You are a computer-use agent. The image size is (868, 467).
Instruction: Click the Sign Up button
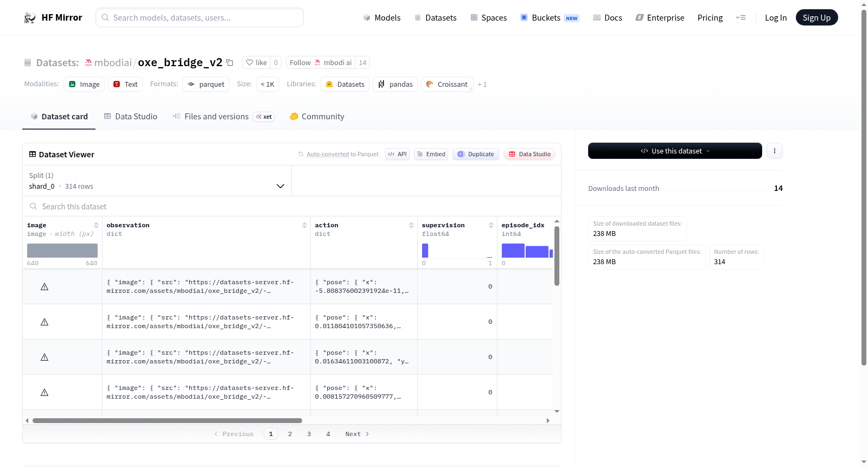click(x=816, y=18)
